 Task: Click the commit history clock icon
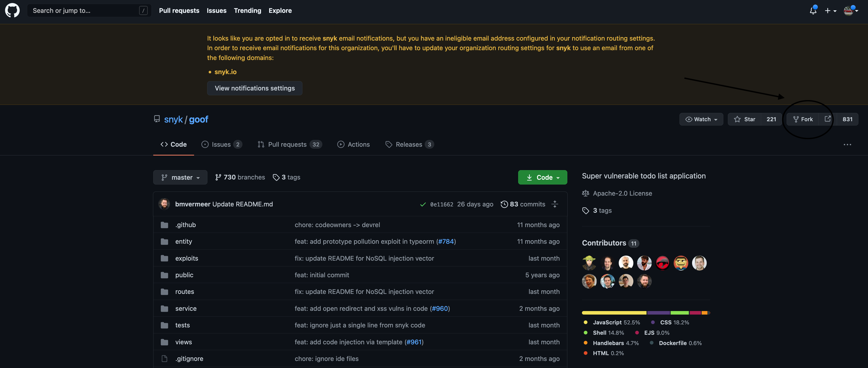pos(504,204)
